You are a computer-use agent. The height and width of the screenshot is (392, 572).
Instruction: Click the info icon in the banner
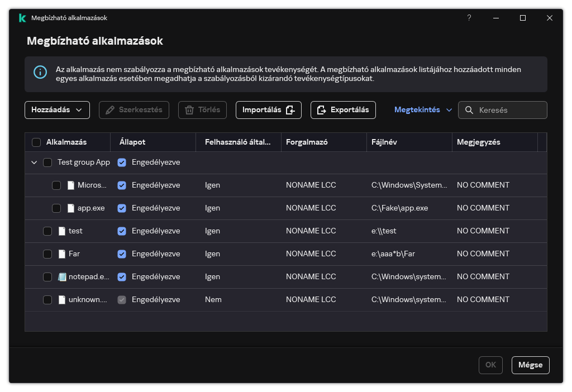pos(40,72)
